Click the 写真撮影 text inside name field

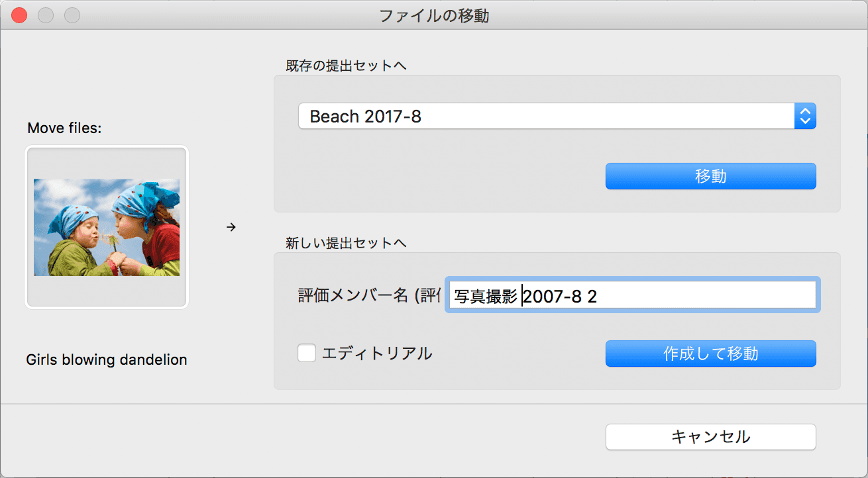click(486, 296)
